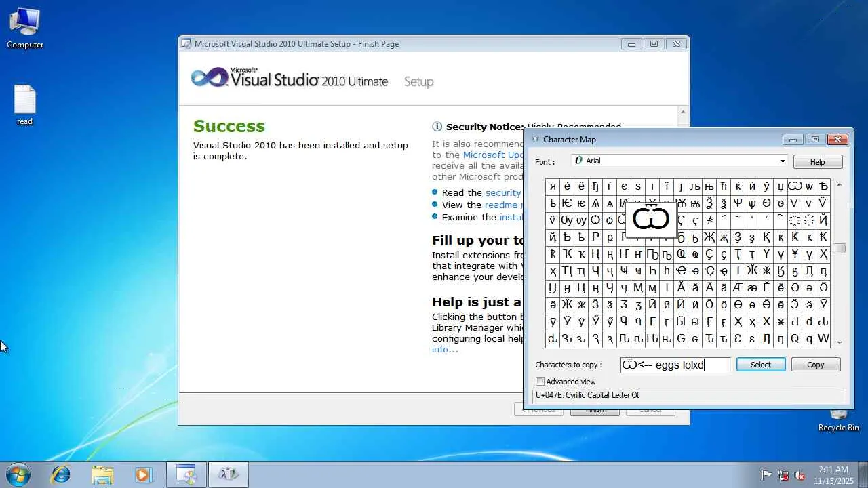Choose capital Ψ (psi) in the grid
This screenshot has width=868, height=488.
tap(738, 203)
